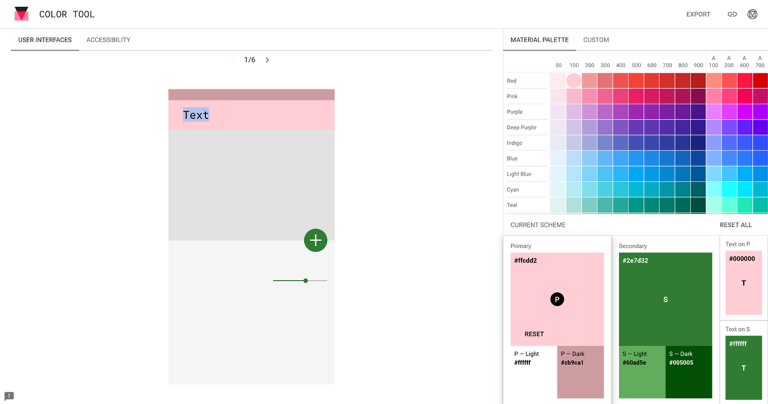This screenshot has height=404, width=768.
Task: Click Reset in the Primary color card
Action: point(534,334)
